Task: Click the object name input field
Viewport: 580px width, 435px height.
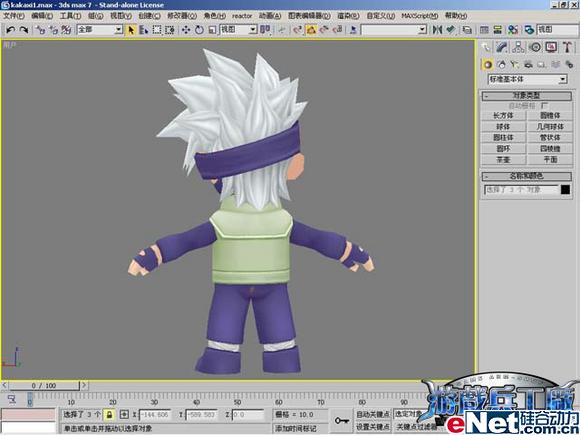Action: coord(521,190)
